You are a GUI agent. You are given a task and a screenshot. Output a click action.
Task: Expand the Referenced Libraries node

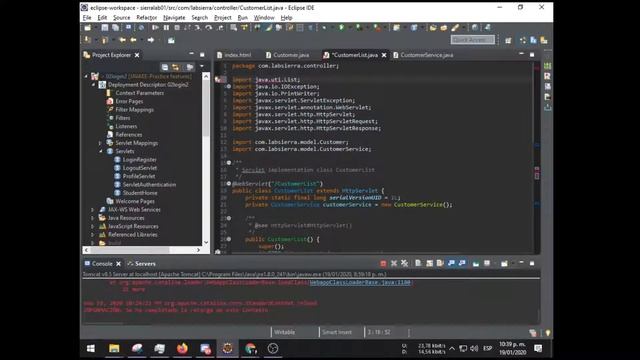tap(93, 235)
